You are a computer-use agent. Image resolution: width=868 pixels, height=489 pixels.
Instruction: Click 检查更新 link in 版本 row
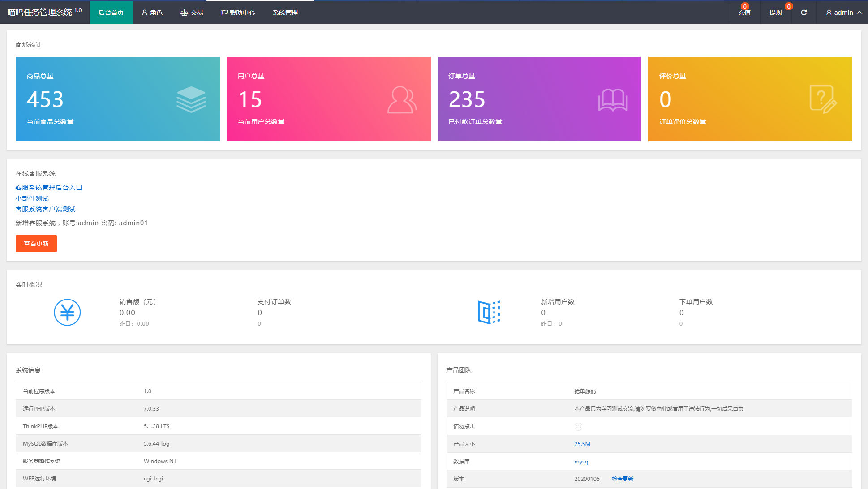(623, 479)
